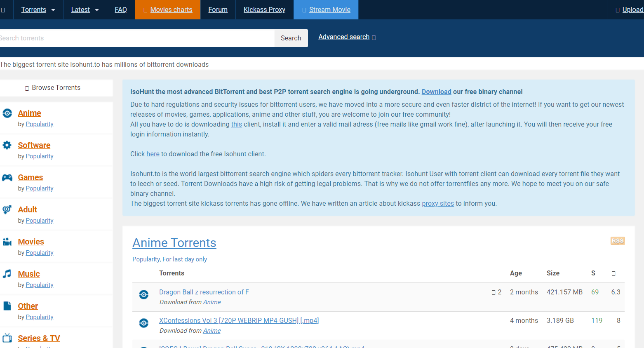Sort anime torrents by For last day only
Screen dimensions: 644x348
[185, 259]
